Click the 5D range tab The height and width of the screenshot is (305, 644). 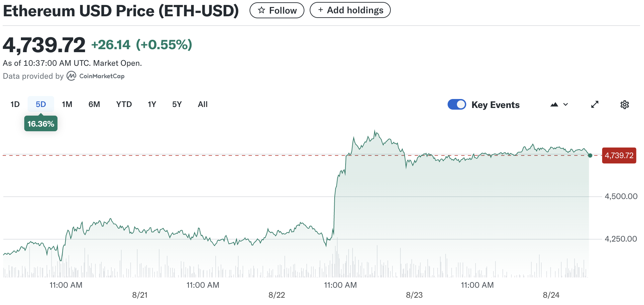41,104
